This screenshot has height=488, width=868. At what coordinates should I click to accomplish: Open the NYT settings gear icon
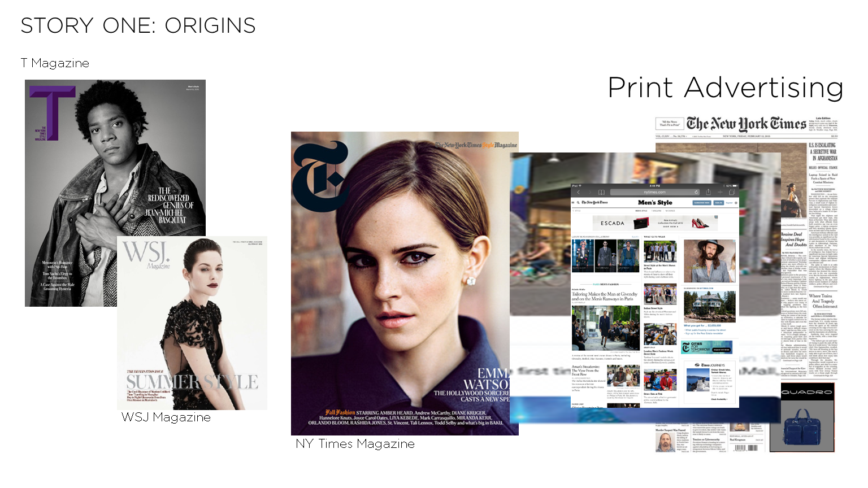point(736,203)
